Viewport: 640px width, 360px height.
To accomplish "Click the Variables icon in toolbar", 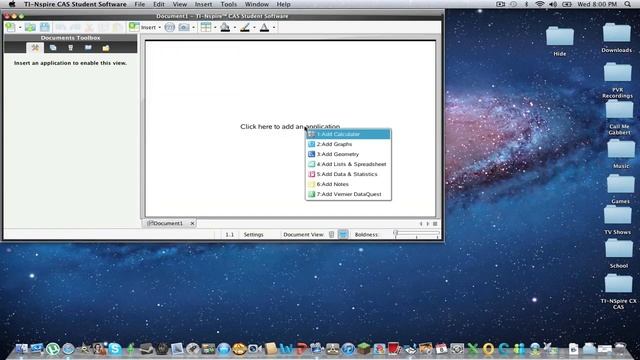I will 170,27.
